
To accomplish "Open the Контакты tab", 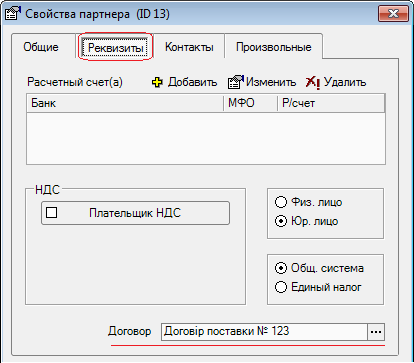I will pos(189,47).
